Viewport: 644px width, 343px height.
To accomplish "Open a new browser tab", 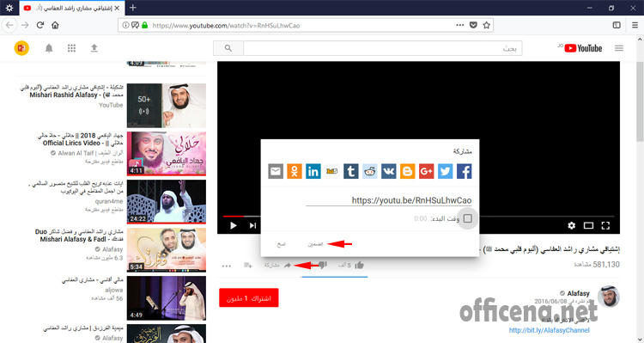I will (132, 8).
